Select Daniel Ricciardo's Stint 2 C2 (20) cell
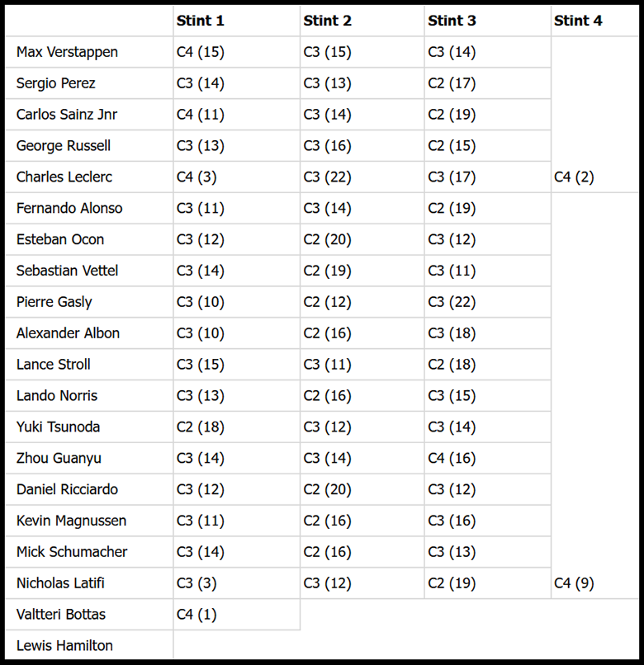Image resolution: width=644 pixels, height=665 pixels. pyautogui.click(x=362, y=489)
